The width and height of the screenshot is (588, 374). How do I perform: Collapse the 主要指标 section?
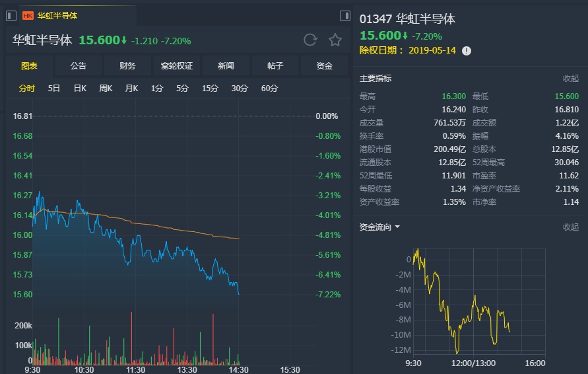570,78
